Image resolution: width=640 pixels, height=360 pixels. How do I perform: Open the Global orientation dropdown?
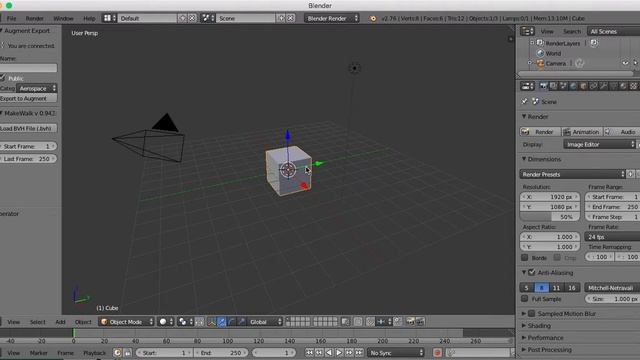(x=264, y=322)
